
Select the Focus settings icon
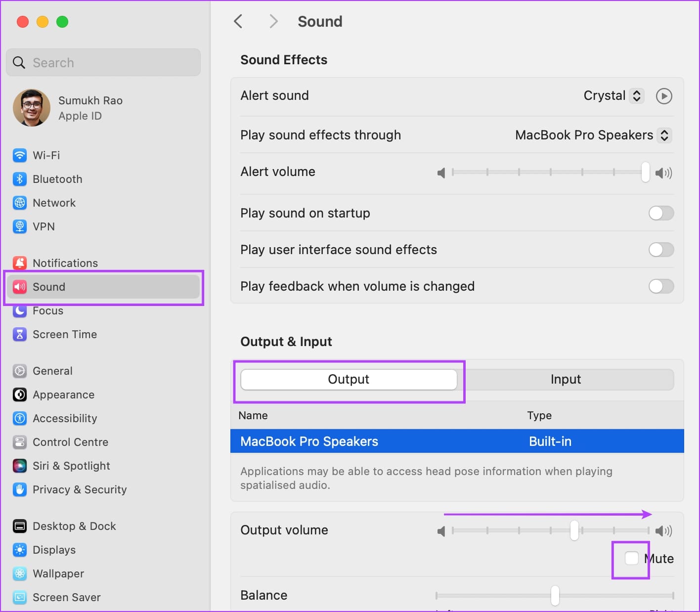(x=19, y=310)
